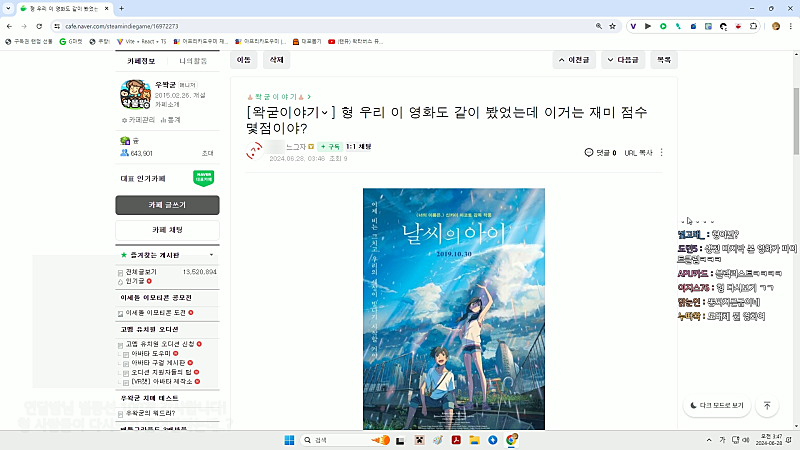The width and height of the screenshot is (800, 450).
Task: Open 카페관리 management link
Action: 138,120
